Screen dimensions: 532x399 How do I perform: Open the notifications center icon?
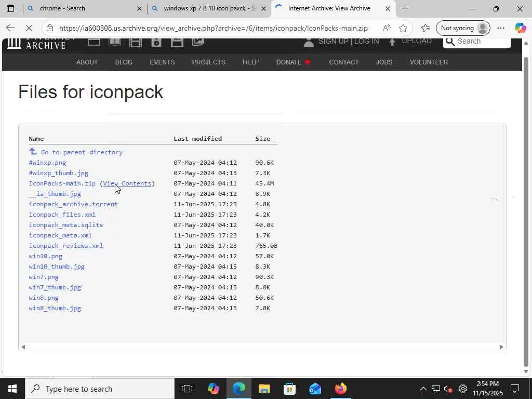click(515, 389)
